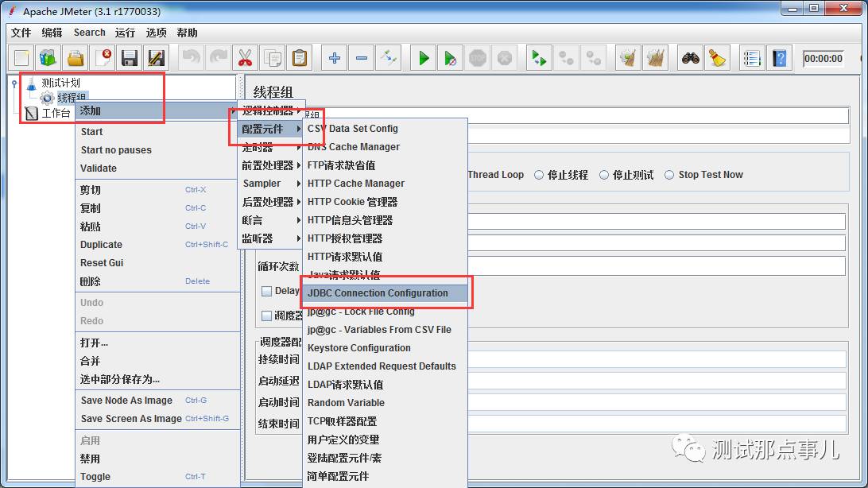The image size is (868, 488).
Task: Click the Toggle enable/disable toolbar icon
Action: coord(389,58)
